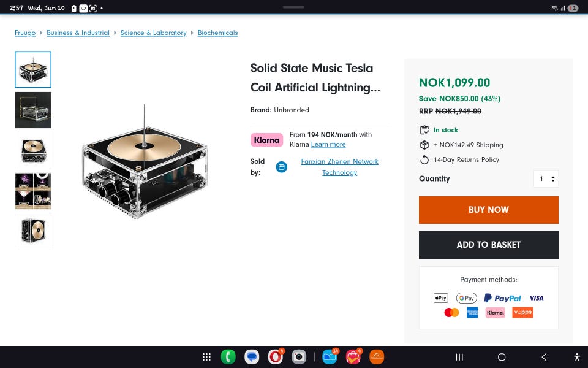The image size is (588, 368).
Task: Click the Buy Now button
Action: 489,210
